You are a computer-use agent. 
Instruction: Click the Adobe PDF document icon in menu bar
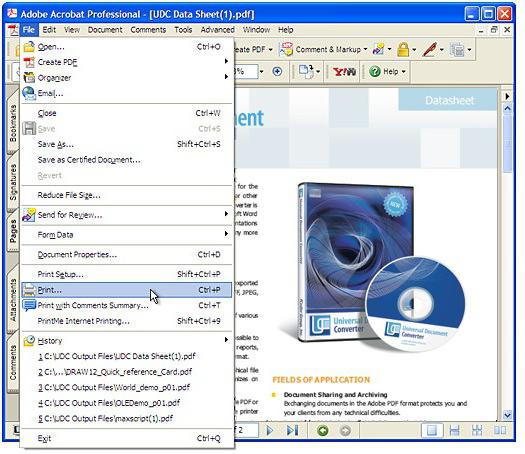[13, 30]
